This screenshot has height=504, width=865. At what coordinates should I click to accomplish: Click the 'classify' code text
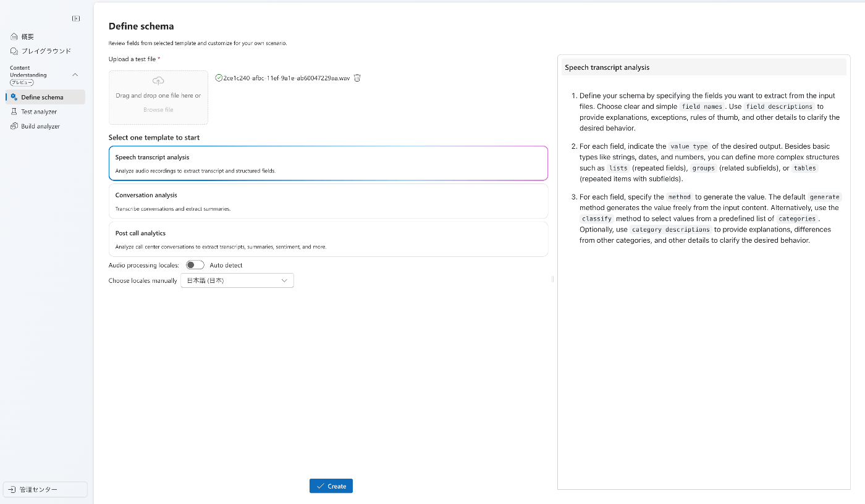pos(597,219)
